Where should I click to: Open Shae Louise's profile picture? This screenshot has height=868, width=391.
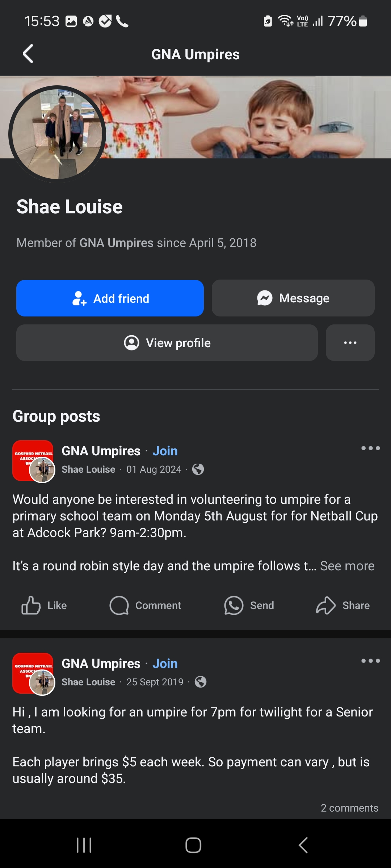57,134
